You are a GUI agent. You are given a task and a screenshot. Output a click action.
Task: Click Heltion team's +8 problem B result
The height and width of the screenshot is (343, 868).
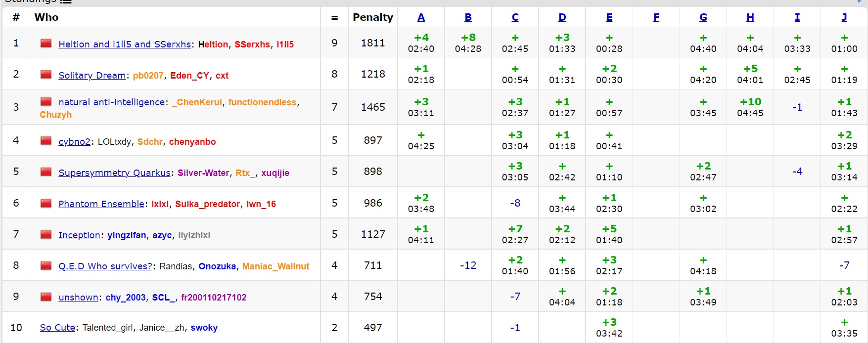tap(468, 38)
